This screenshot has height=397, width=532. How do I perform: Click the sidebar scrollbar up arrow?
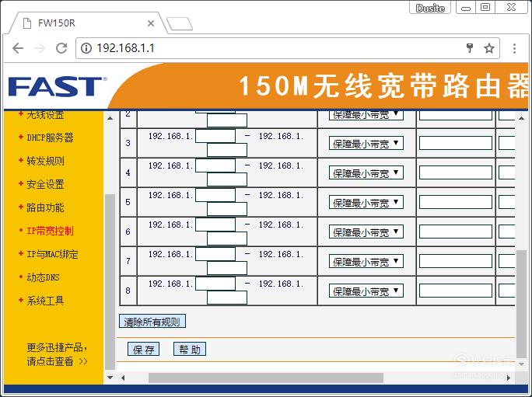110,118
